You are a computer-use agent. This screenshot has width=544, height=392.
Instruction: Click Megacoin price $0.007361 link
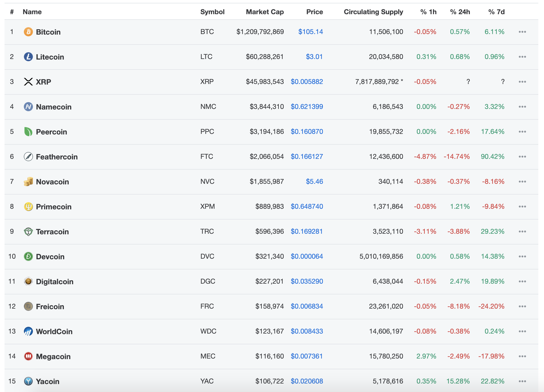(307, 356)
